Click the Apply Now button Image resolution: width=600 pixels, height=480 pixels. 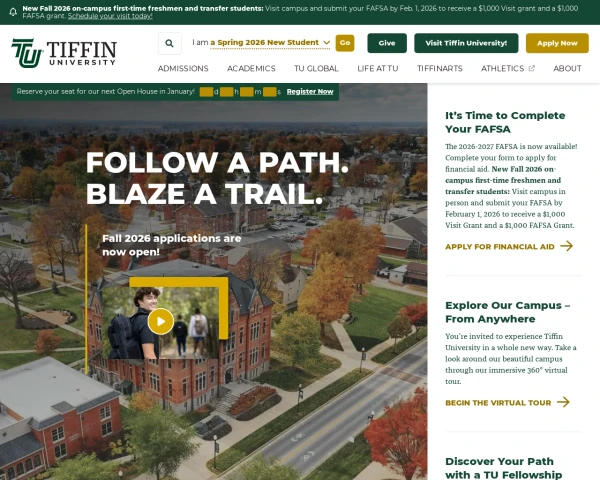click(x=557, y=43)
